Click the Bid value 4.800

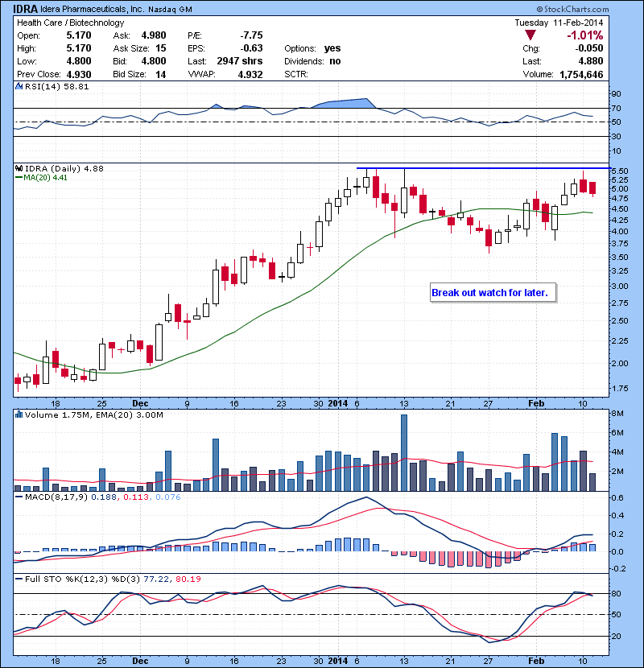pyautogui.click(x=154, y=61)
